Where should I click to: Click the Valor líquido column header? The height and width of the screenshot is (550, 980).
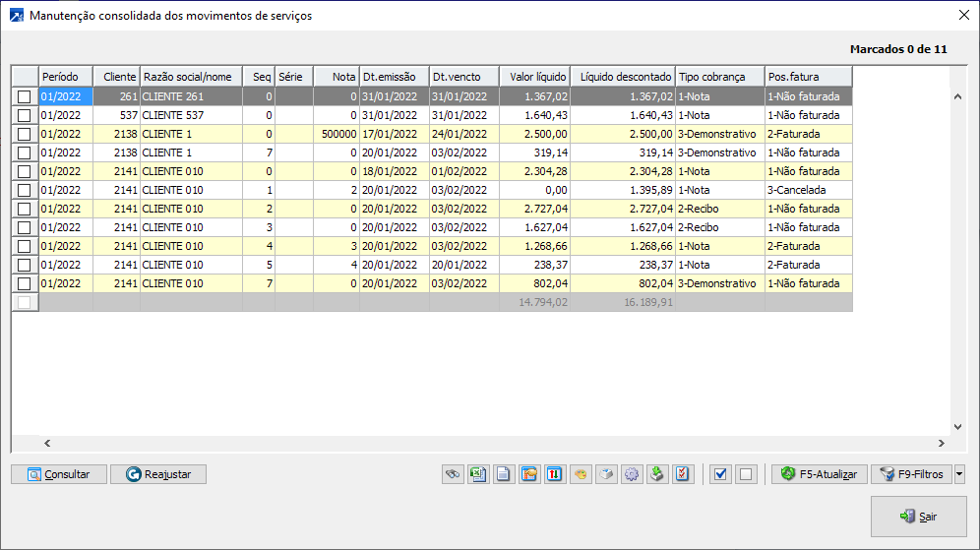point(534,77)
